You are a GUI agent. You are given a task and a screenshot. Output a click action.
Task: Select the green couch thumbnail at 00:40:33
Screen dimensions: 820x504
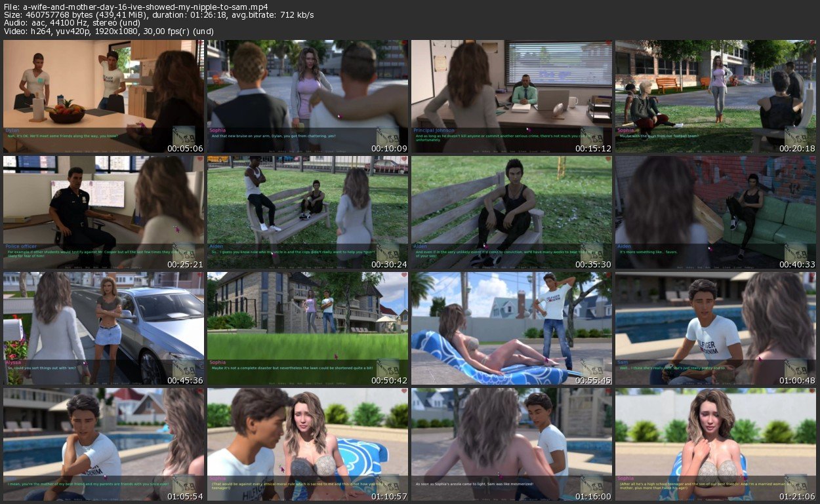click(716, 212)
